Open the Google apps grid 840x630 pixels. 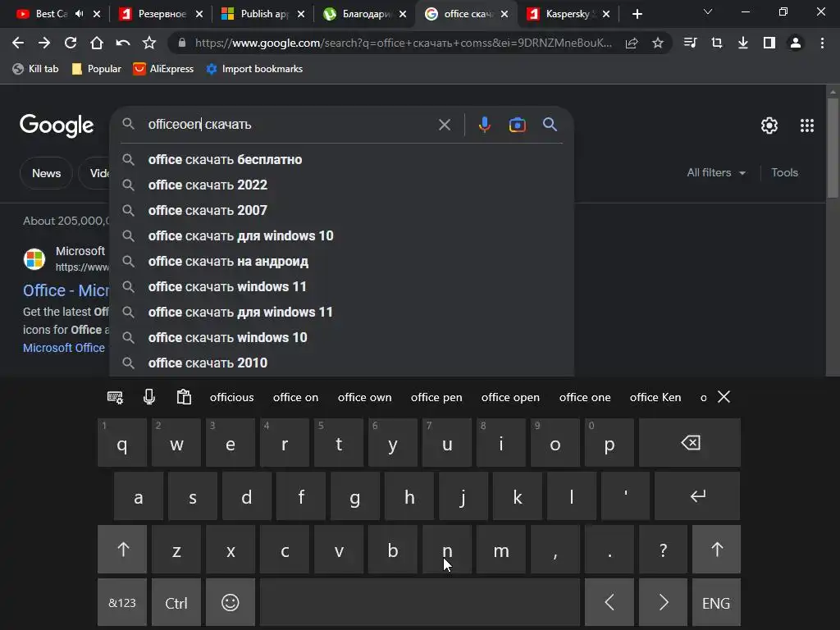pos(807,126)
